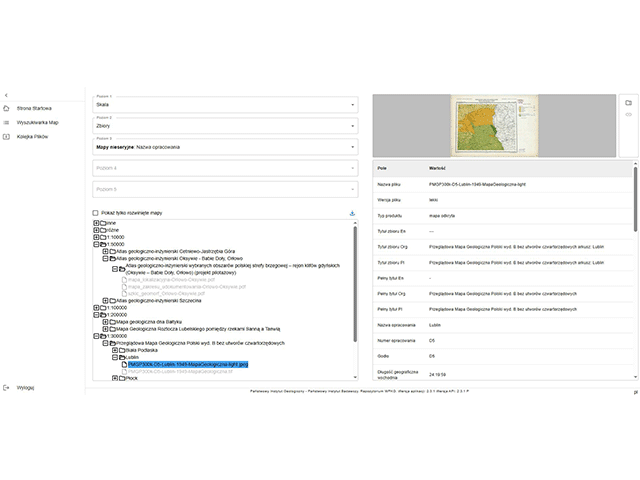The image size is (640, 480).
Task: Expand Atlas geologiczno-inżynierski Cetniewo-Jastrzębia Góra
Action: pos(105,251)
